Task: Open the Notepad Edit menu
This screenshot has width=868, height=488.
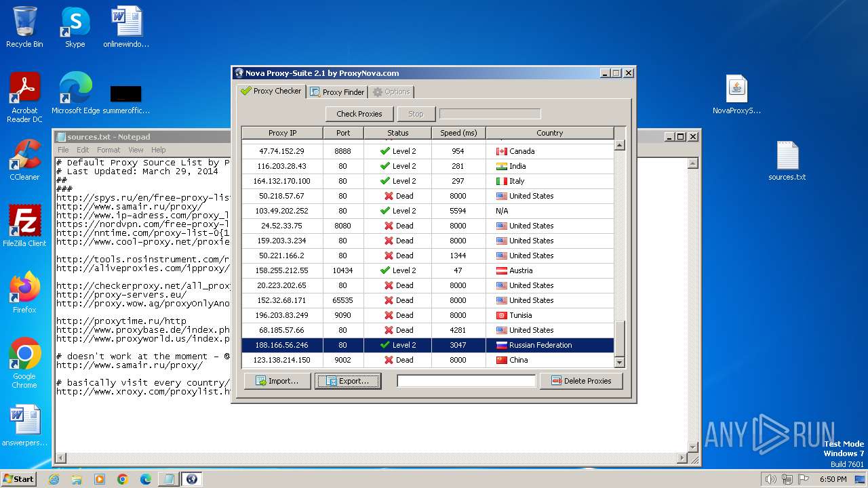Action: [x=83, y=150]
